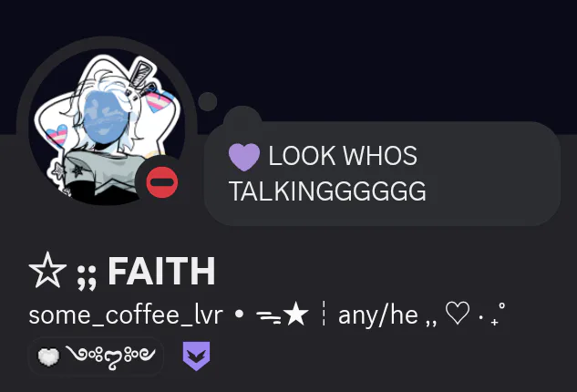Click the filled white star in pronouns line

(296, 314)
